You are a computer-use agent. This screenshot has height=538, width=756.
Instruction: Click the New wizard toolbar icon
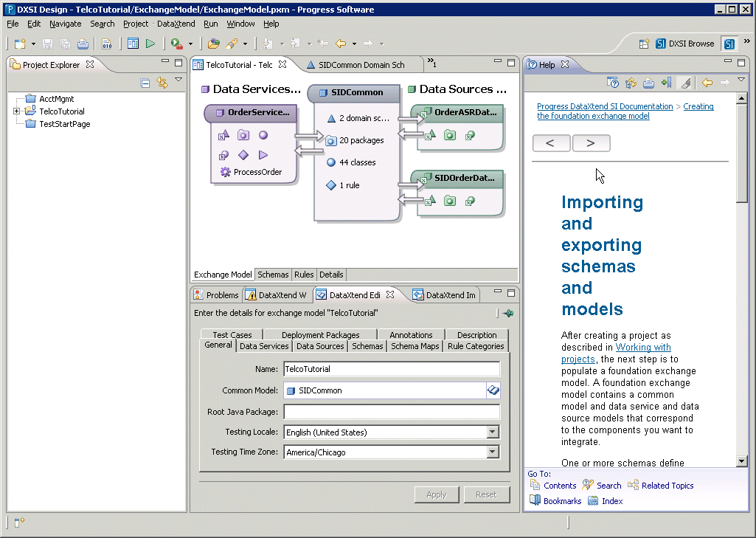[20, 44]
